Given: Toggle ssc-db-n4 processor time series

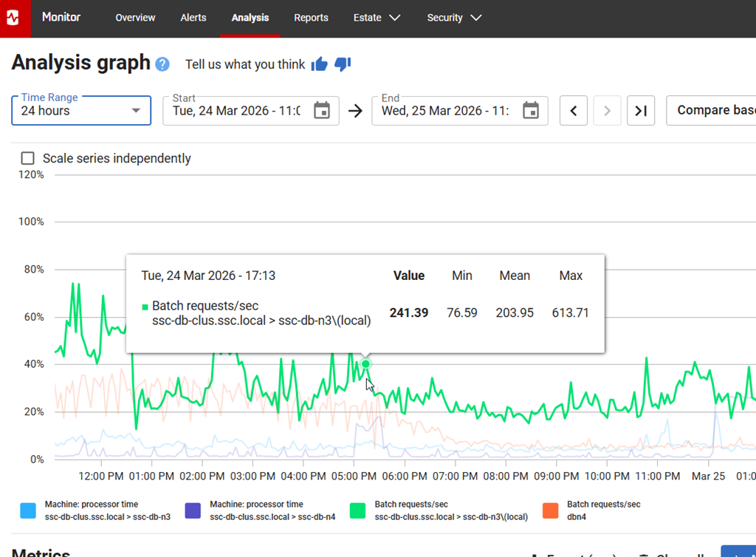Looking at the screenshot, I should 193,510.
